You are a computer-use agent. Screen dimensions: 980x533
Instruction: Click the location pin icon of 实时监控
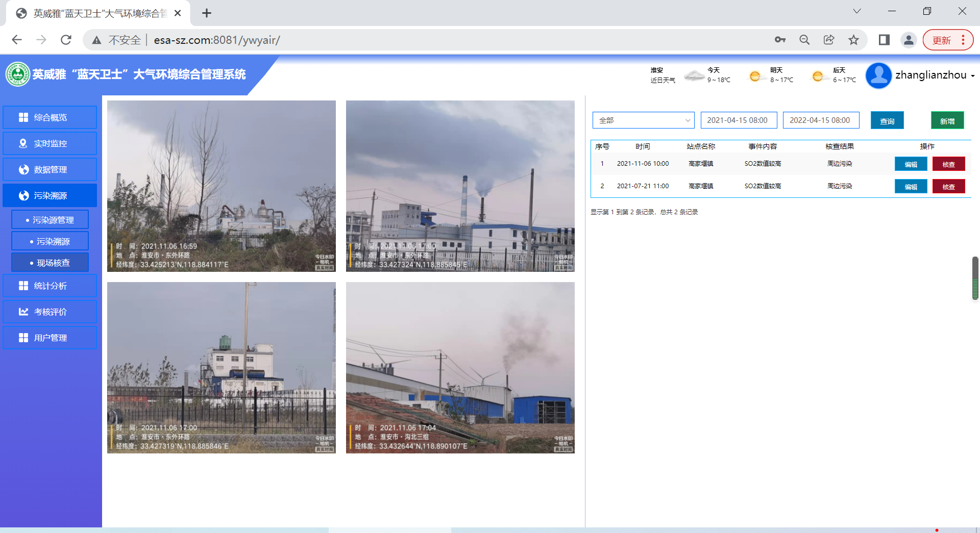click(23, 143)
